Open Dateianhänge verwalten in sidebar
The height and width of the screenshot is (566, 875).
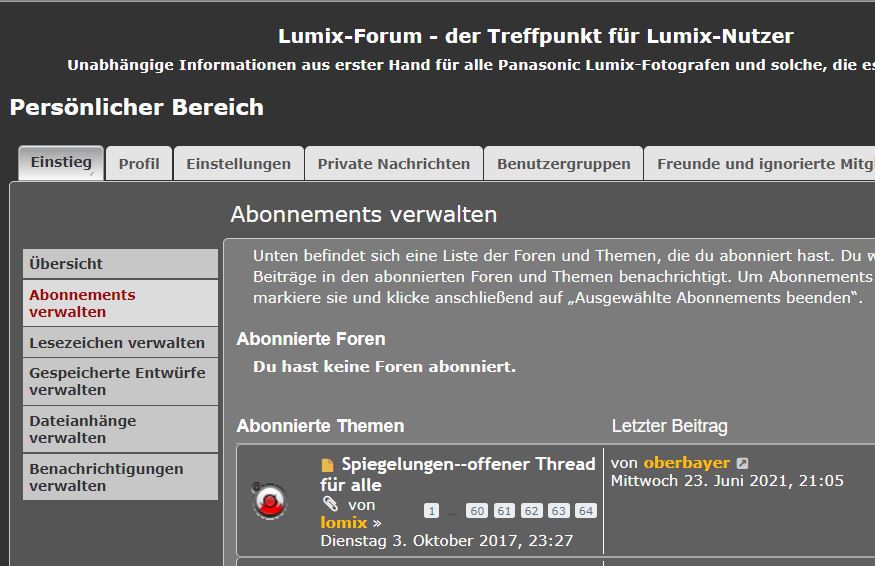(121, 429)
